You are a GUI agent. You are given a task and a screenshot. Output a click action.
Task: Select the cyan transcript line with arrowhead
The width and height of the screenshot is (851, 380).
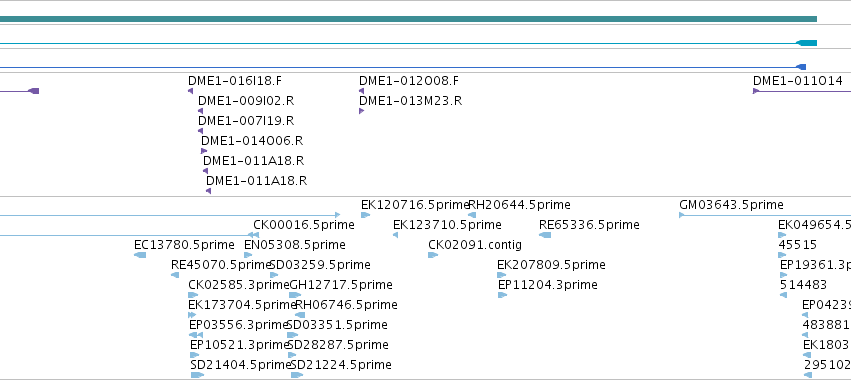(408, 43)
